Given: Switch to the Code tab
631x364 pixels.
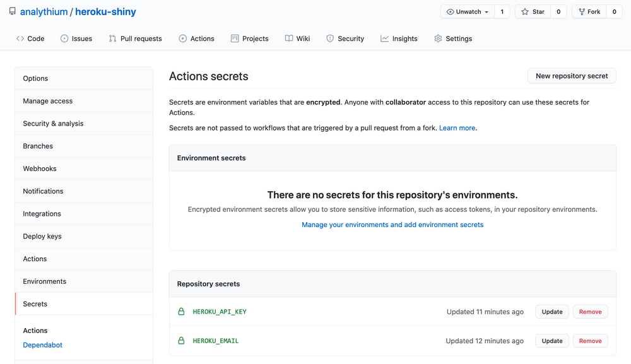Looking at the screenshot, I should [30, 38].
